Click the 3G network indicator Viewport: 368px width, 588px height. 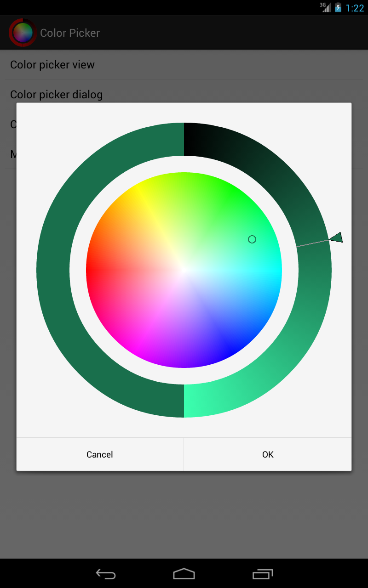(x=322, y=4)
